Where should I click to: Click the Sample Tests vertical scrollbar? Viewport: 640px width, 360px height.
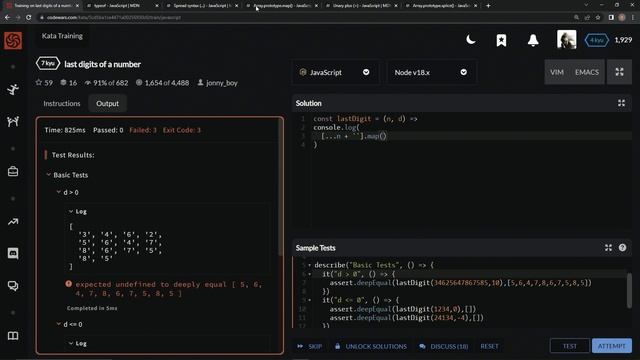(629, 291)
